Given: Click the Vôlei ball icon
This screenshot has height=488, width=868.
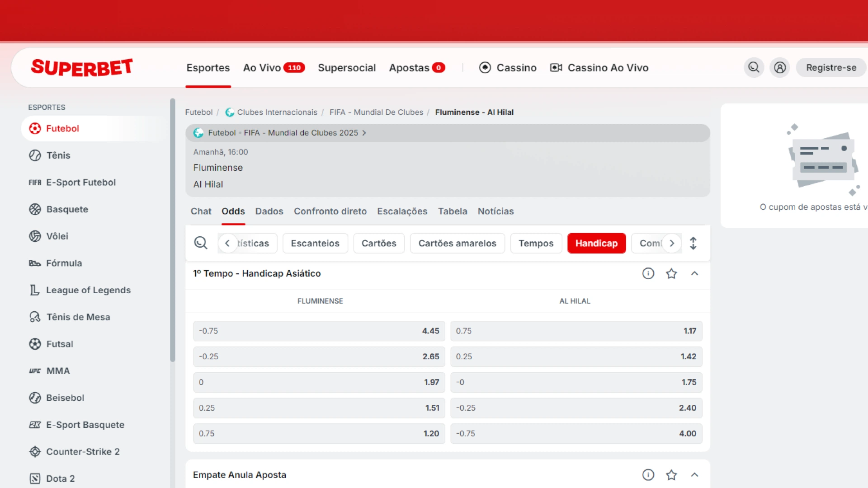Looking at the screenshot, I should 35,236.
